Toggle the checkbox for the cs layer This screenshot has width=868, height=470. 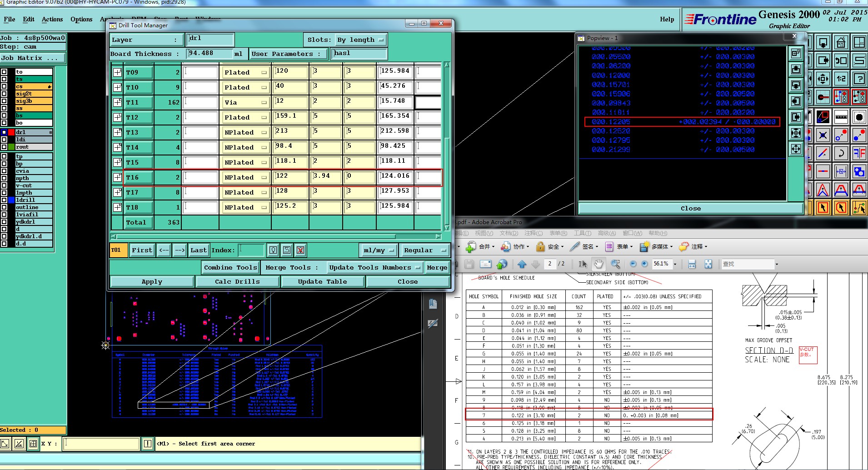tap(4, 86)
